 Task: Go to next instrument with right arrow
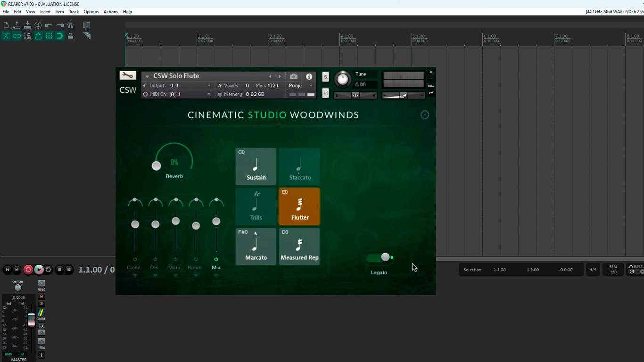[280, 76]
